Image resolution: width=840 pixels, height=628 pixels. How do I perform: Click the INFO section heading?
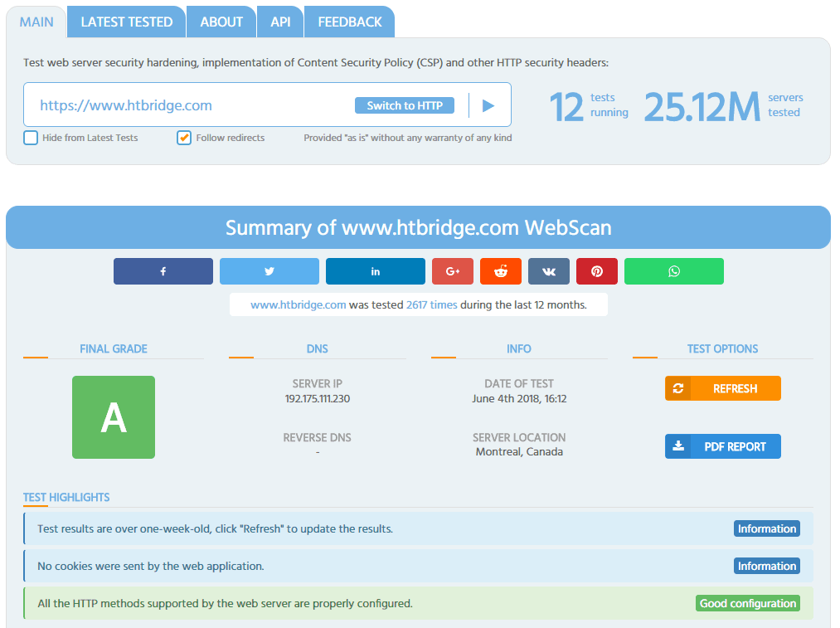518,348
